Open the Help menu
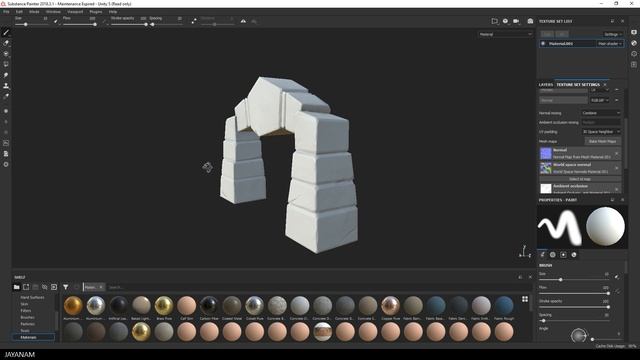Screen dimensions: 640x360 coord(113,12)
